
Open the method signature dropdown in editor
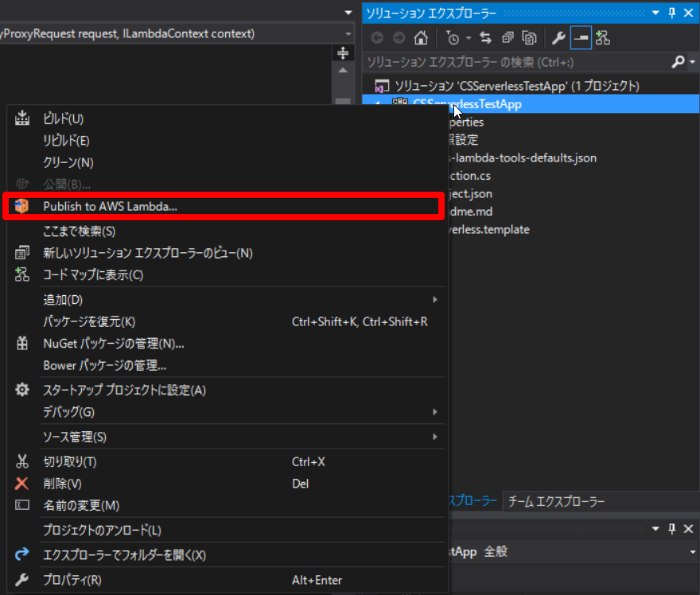tap(348, 34)
